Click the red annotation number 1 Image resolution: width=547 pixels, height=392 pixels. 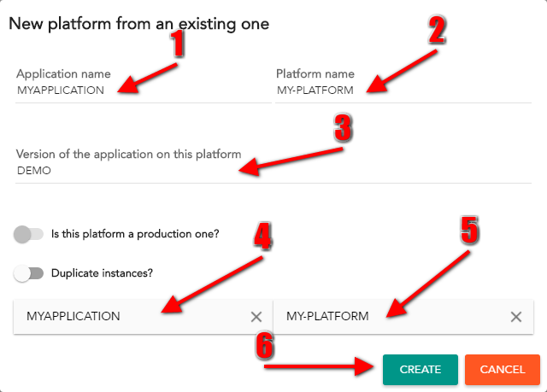pos(178,44)
